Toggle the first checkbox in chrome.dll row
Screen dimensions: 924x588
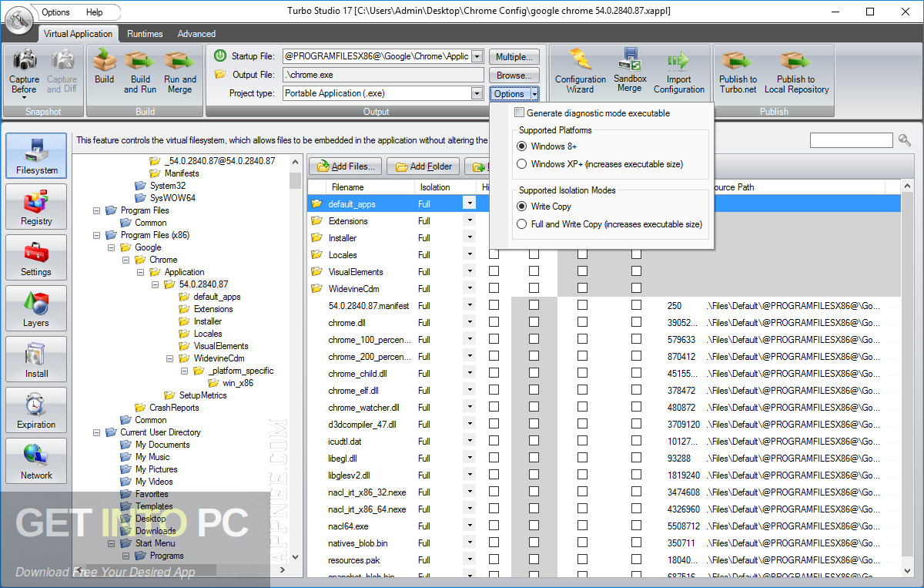coord(494,323)
